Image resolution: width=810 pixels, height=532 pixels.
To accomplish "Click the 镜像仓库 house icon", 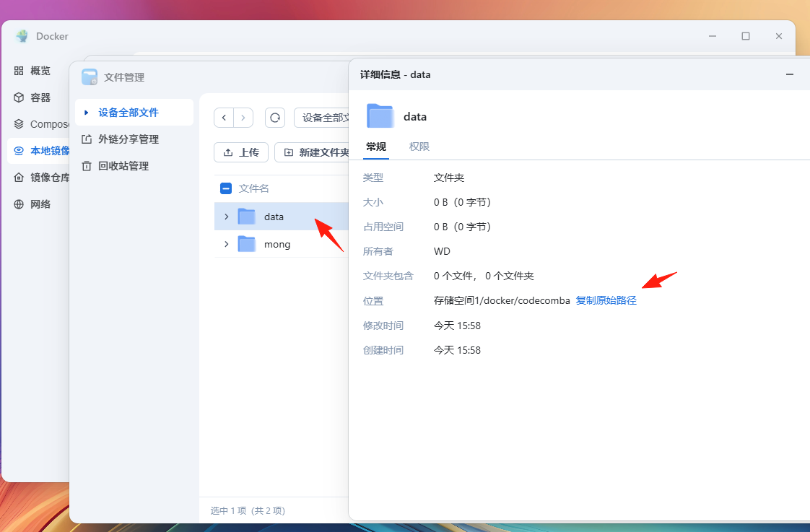I will pos(19,178).
